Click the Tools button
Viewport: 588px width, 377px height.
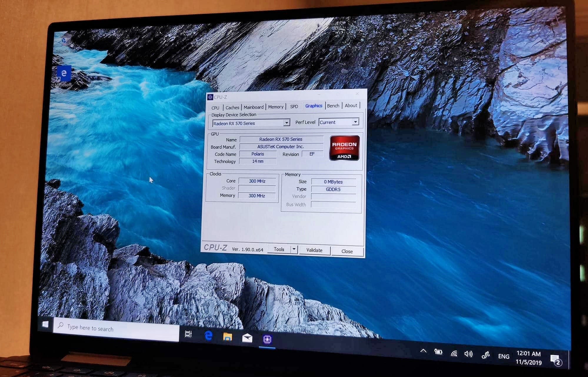click(279, 249)
